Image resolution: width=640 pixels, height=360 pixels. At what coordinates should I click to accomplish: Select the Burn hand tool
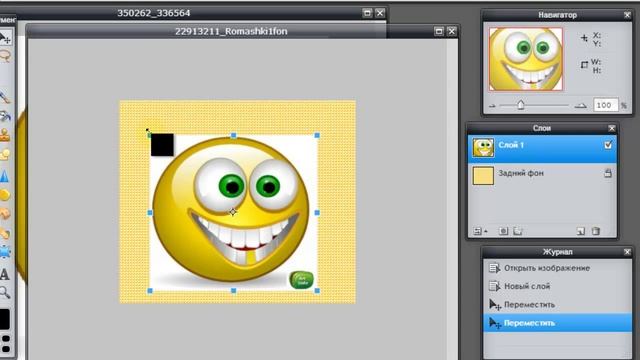coord(5,214)
